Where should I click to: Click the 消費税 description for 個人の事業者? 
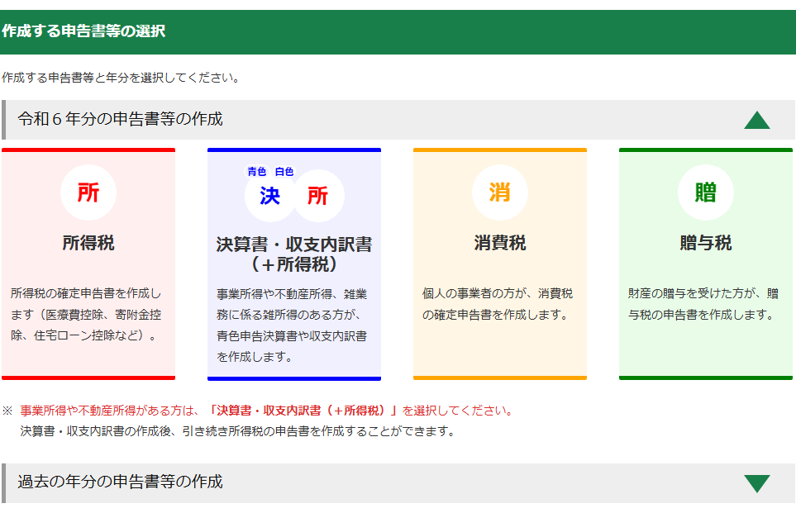(498, 304)
